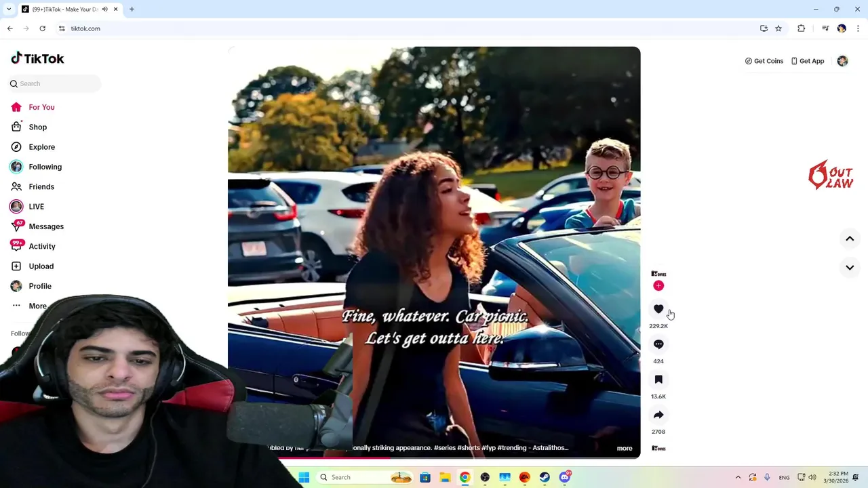868x488 pixels.
Task: Open the Chrome profile avatar
Action: [842, 28]
